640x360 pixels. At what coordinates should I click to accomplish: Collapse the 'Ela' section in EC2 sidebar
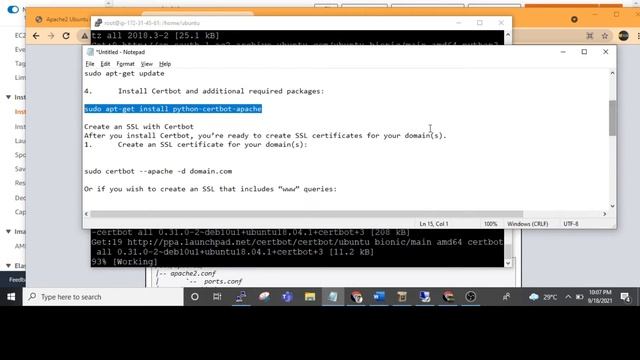[x=8, y=266]
